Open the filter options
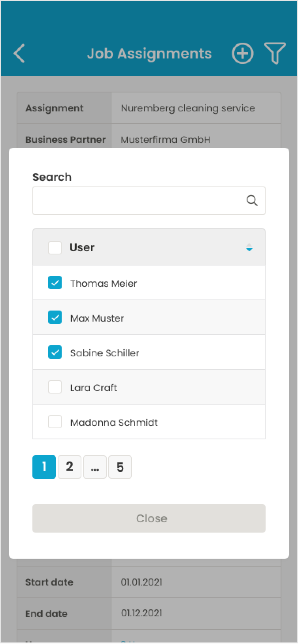 (x=275, y=53)
